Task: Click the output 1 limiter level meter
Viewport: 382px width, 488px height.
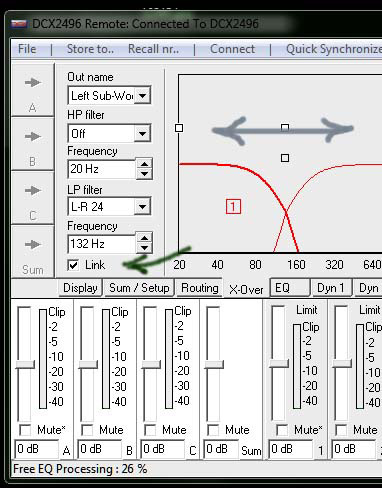Action: click(x=297, y=366)
